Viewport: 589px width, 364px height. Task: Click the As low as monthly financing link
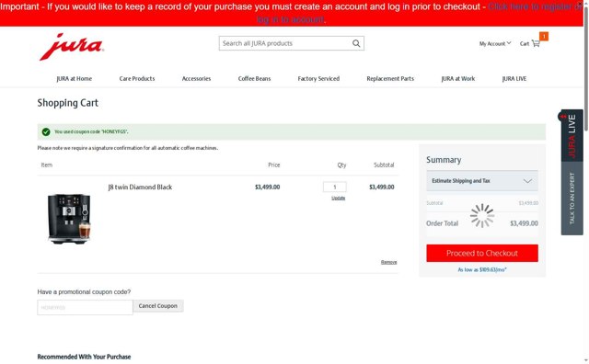point(482,269)
